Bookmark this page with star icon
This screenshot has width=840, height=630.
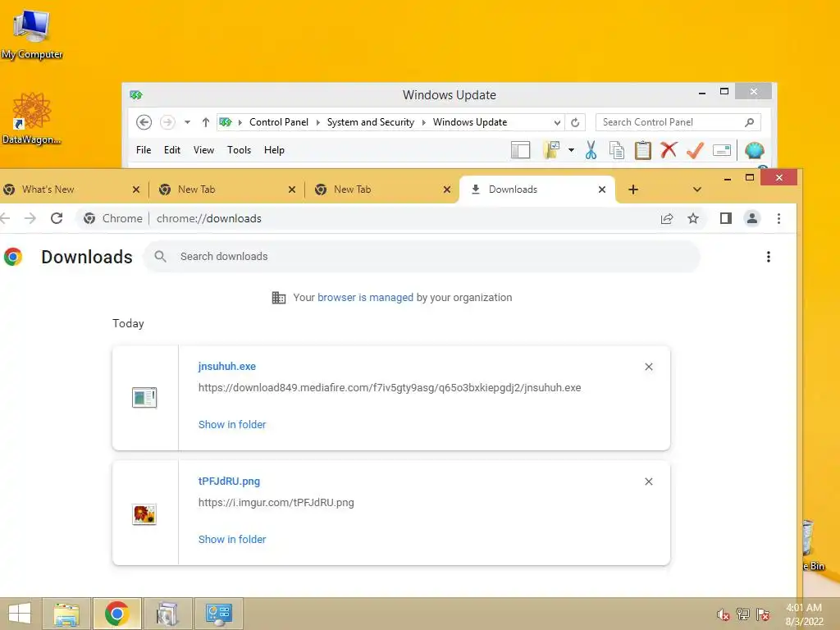[x=693, y=218]
